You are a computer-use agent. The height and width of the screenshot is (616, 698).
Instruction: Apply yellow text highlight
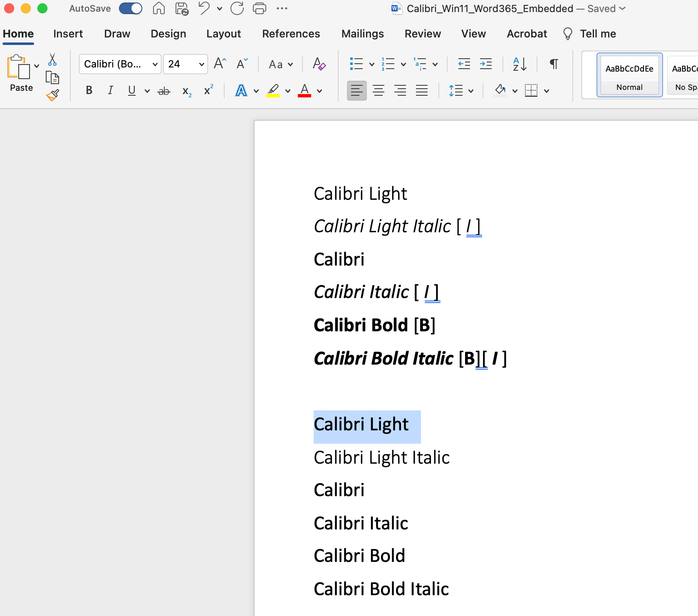click(273, 90)
